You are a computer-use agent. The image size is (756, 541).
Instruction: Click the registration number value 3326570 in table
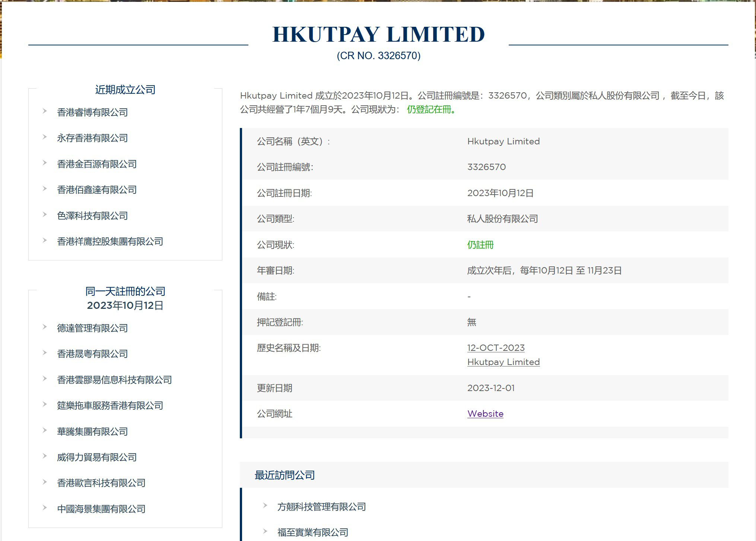coord(486,167)
